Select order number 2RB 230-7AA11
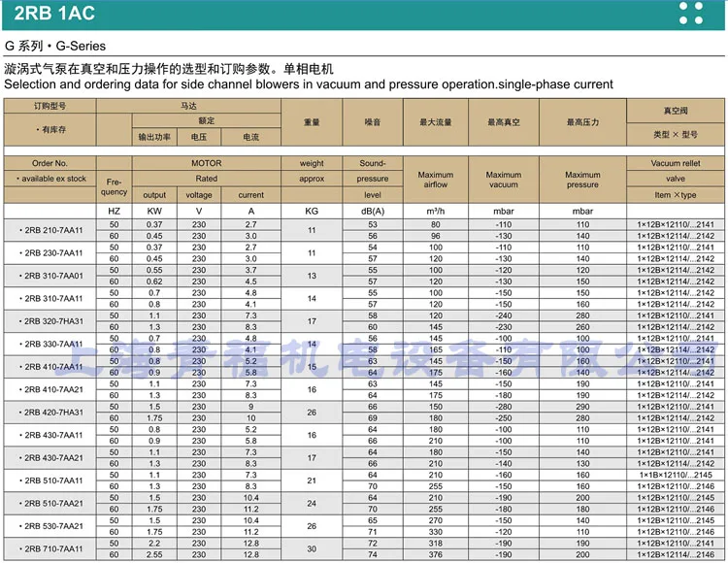Screen dimensions: 728x563 pyautogui.click(x=53, y=253)
